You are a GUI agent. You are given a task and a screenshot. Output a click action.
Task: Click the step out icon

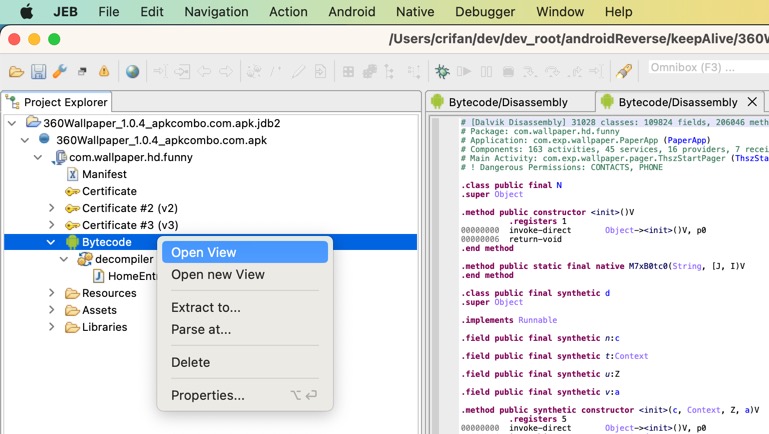[574, 72]
